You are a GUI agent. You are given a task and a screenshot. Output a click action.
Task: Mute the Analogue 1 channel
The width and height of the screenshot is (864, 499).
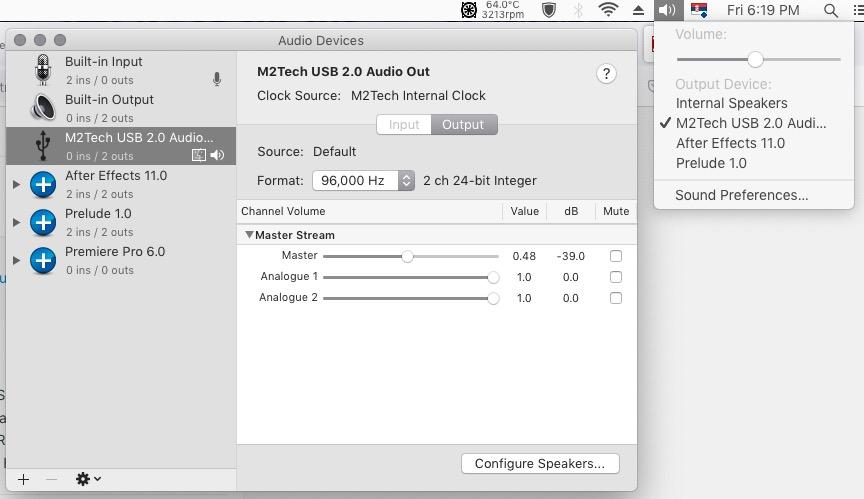pos(615,277)
